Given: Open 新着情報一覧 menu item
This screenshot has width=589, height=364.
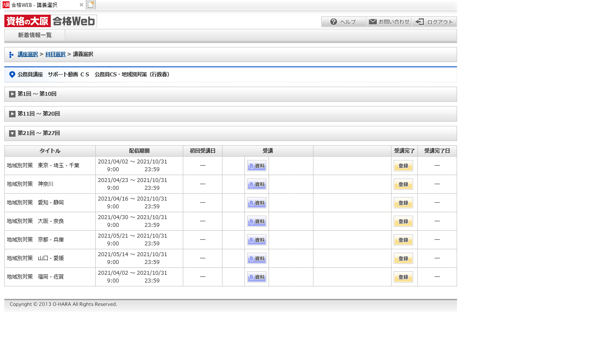Looking at the screenshot, I should tap(35, 35).
